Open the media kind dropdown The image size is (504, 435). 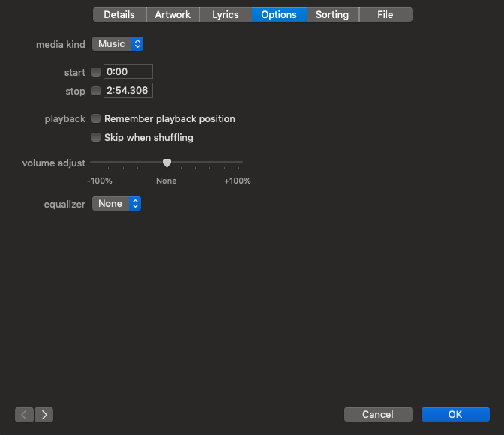(118, 44)
